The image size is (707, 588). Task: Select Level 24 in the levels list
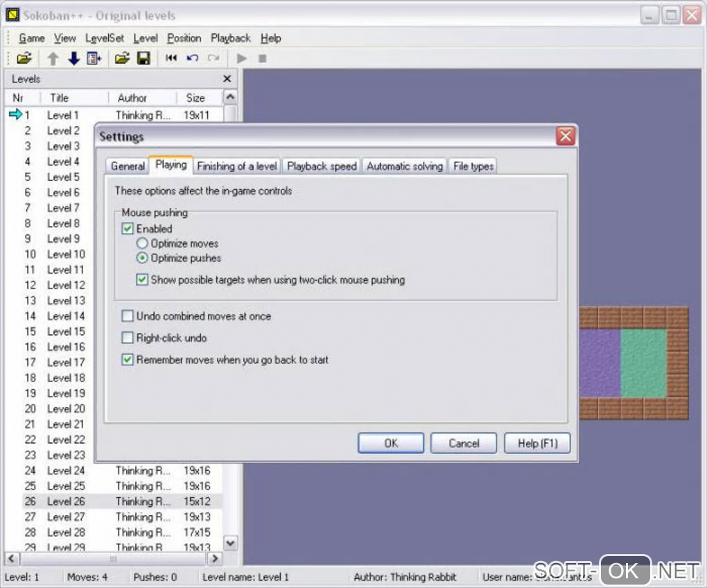tap(66, 471)
